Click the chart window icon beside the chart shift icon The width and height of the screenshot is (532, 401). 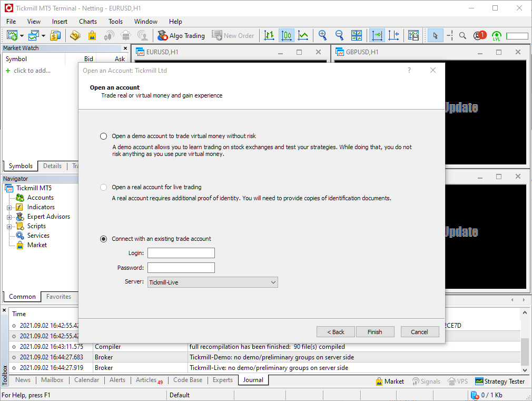coord(413,35)
